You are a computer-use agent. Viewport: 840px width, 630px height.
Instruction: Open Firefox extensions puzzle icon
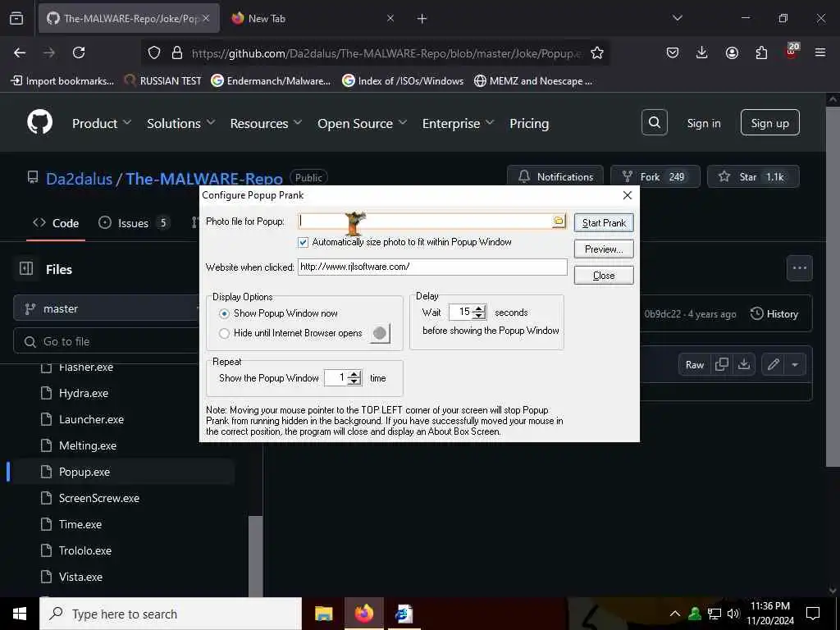pyautogui.click(x=761, y=52)
